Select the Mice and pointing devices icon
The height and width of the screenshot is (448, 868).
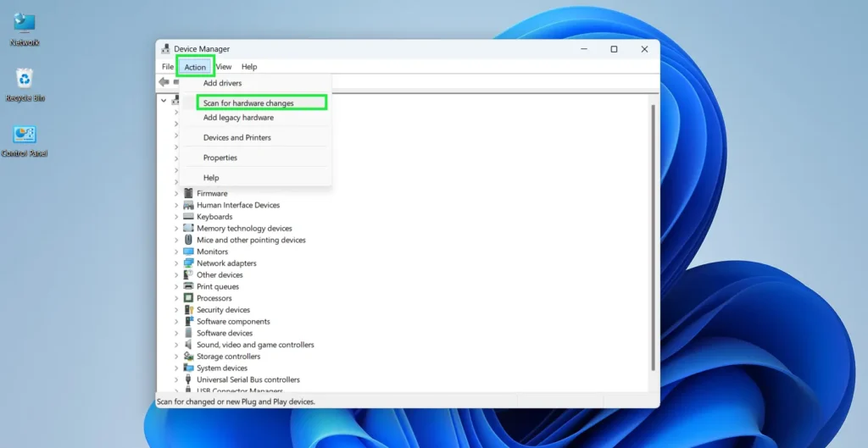pyautogui.click(x=188, y=240)
